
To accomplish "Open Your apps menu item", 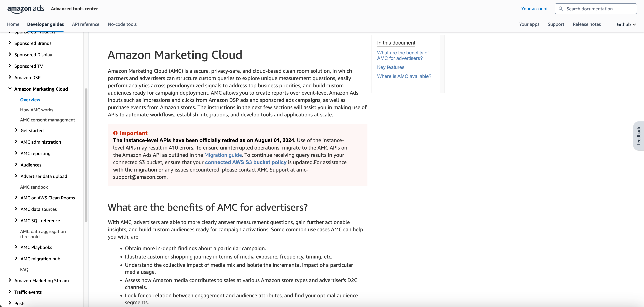I will click(x=529, y=24).
